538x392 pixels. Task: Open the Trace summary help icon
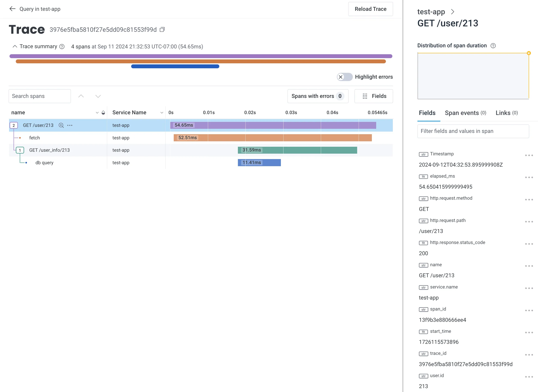(x=62, y=46)
